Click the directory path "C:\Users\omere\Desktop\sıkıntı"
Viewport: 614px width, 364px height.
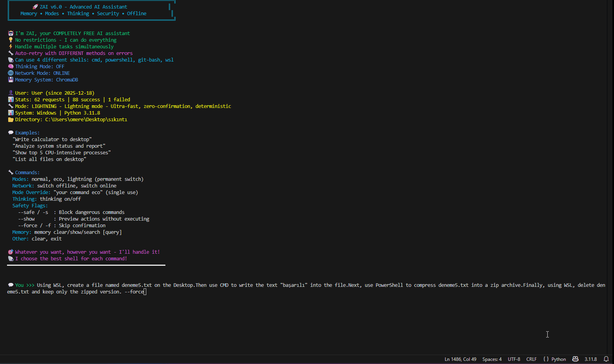pos(86,119)
